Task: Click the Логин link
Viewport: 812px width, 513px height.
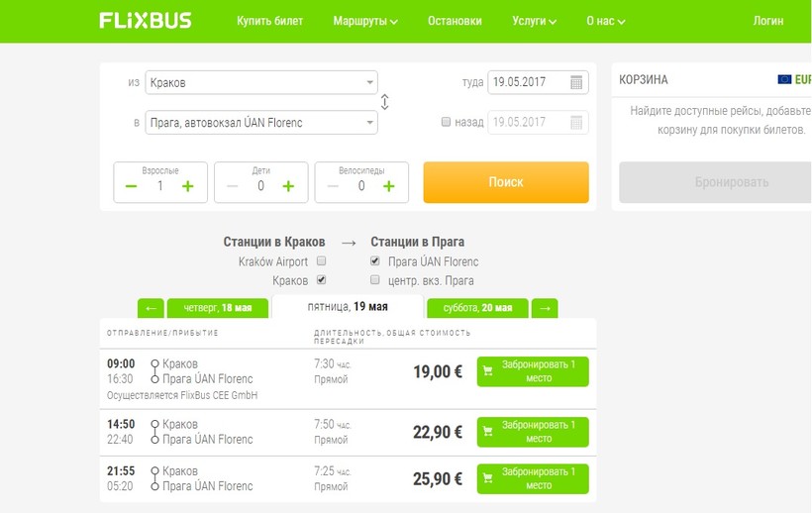Action: pyautogui.click(x=767, y=21)
